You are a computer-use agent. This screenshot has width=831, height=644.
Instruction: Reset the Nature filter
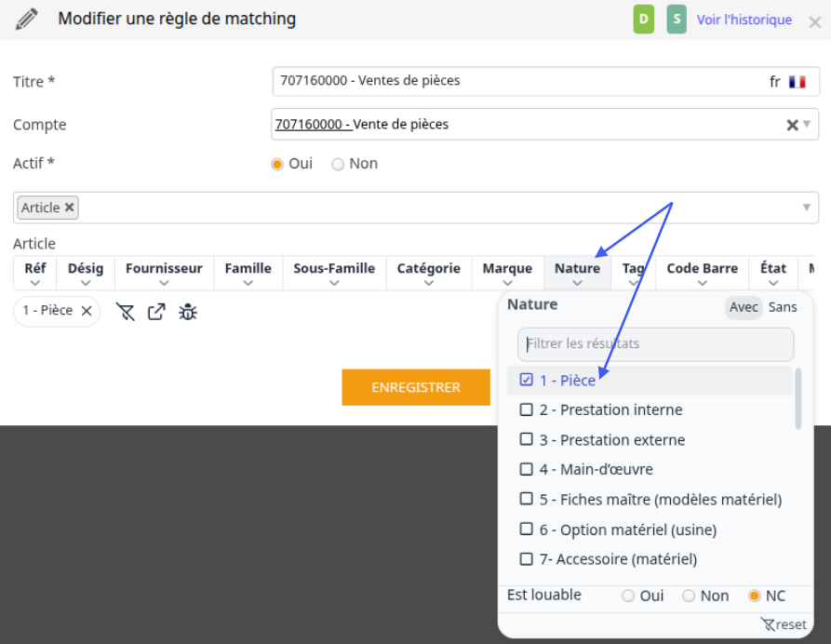784,624
